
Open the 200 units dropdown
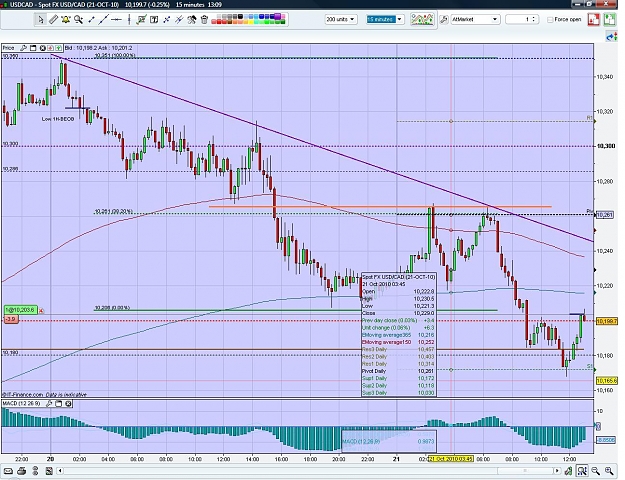coord(341,19)
